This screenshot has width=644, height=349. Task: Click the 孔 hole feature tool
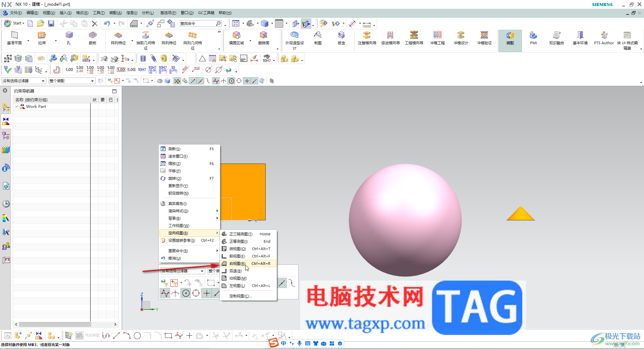tap(69, 38)
